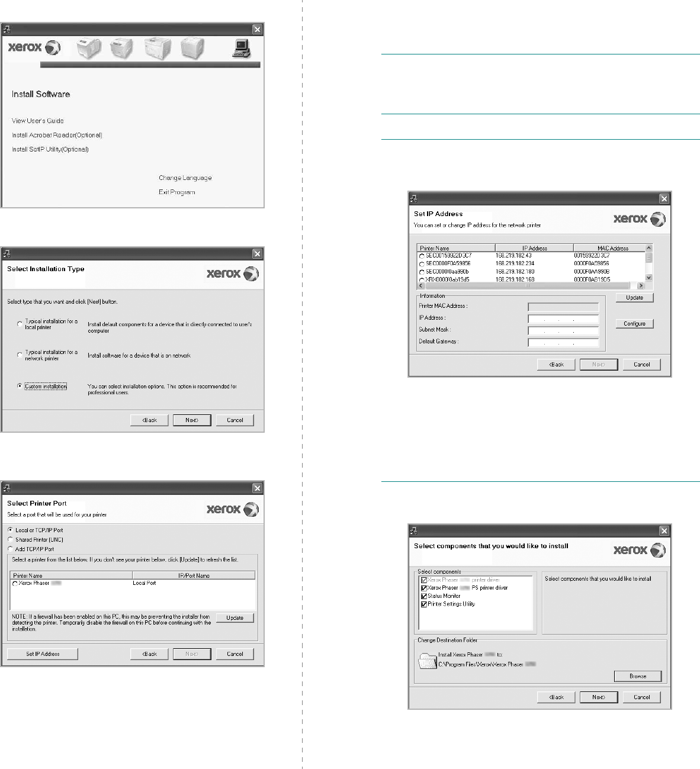Click Subnet Mask input field

point(563,330)
